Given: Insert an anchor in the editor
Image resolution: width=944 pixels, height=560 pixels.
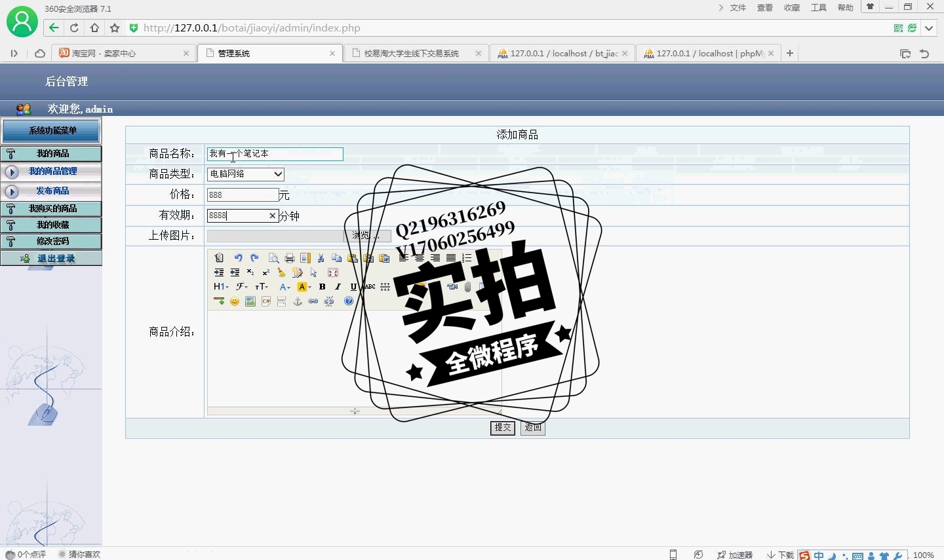Looking at the screenshot, I should [x=298, y=301].
